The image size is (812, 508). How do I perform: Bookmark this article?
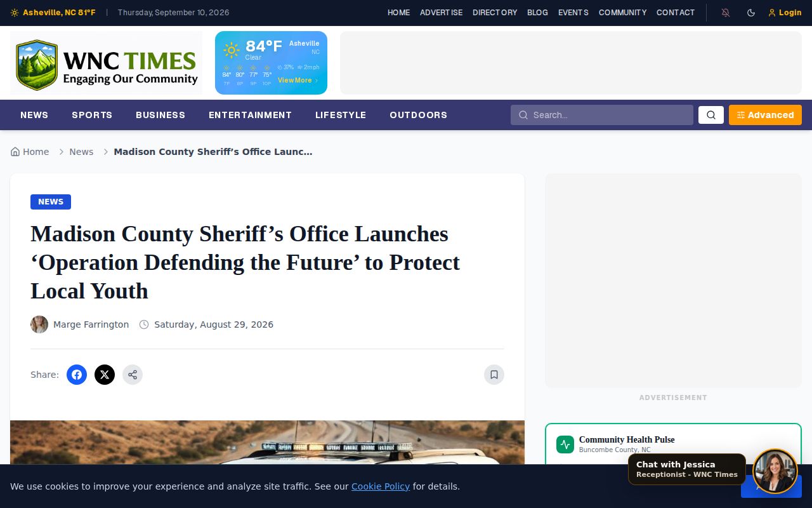(x=494, y=375)
